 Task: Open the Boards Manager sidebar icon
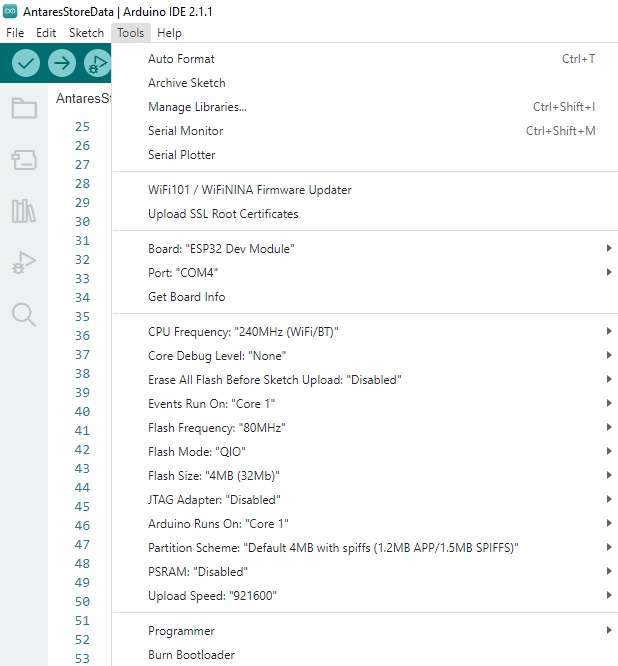tap(24, 160)
